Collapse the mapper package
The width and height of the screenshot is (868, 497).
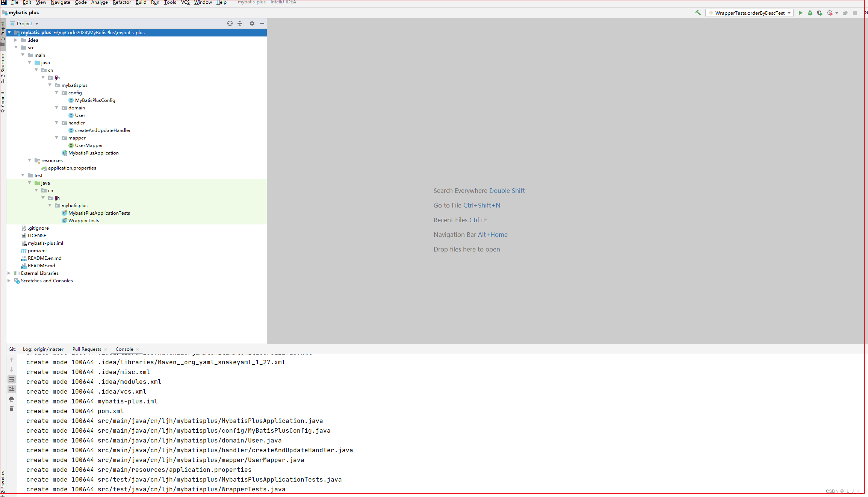(56, 138)
